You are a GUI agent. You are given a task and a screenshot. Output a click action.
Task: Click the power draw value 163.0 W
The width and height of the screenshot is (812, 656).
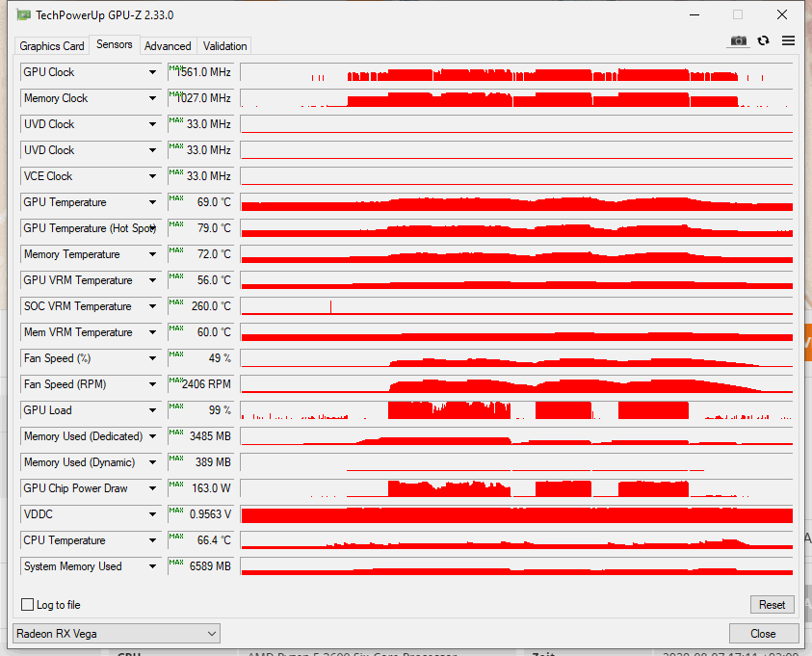click(201, 488)
